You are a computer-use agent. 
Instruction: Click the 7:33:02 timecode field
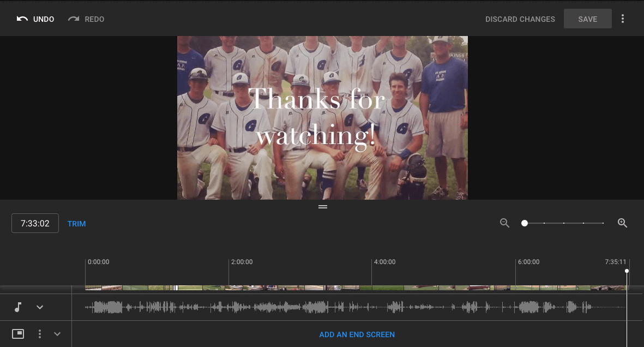tap(35, 223)
